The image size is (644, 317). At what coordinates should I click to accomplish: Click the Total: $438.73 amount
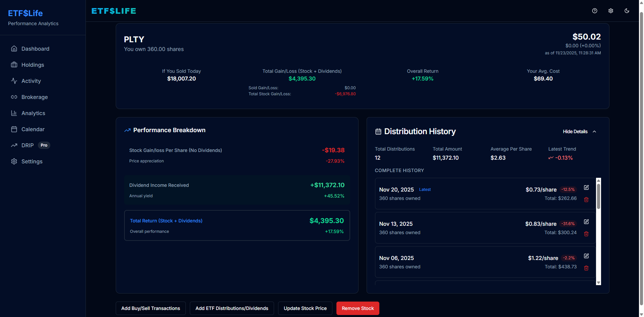pyautogui.click(x=560, y=267)
